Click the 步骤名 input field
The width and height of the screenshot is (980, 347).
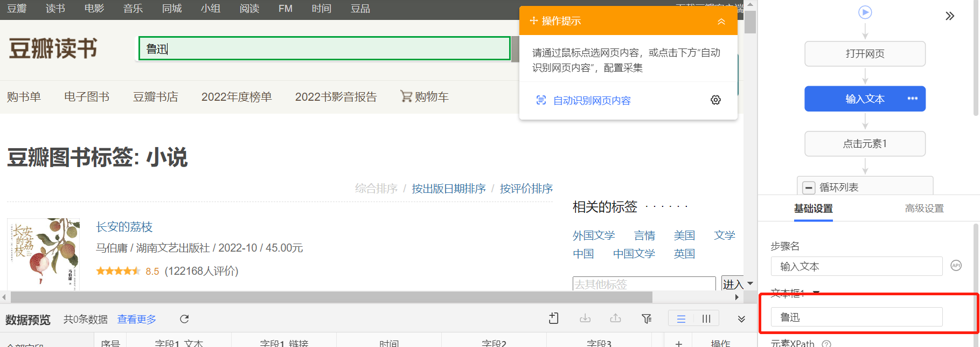point(856,266)
